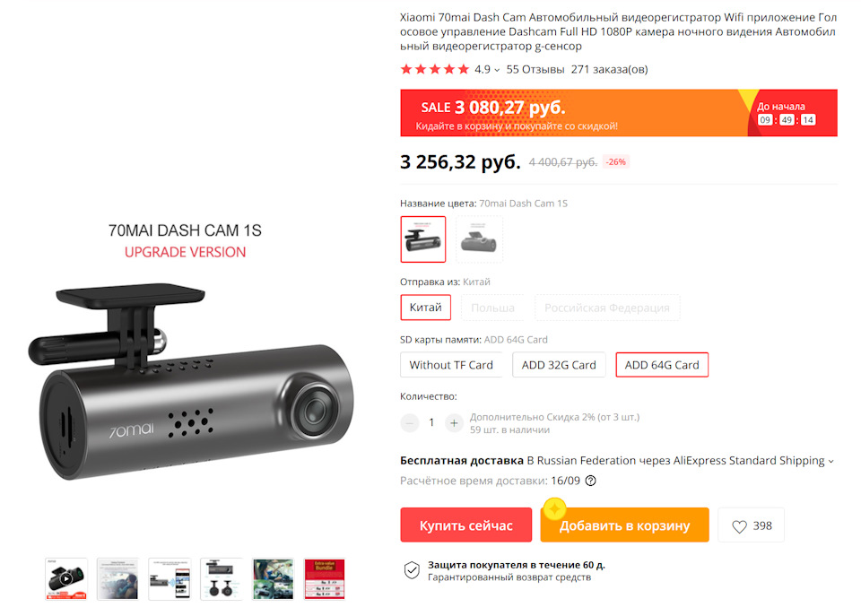Select the ADD 64G Card option

pos(662,365)
